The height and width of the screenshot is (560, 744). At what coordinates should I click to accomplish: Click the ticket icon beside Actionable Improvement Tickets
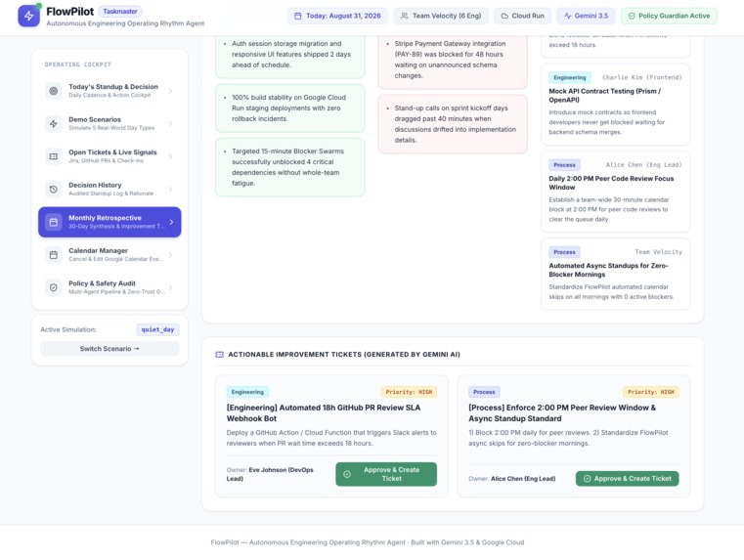pyautogui.click(x=219, y=354)
